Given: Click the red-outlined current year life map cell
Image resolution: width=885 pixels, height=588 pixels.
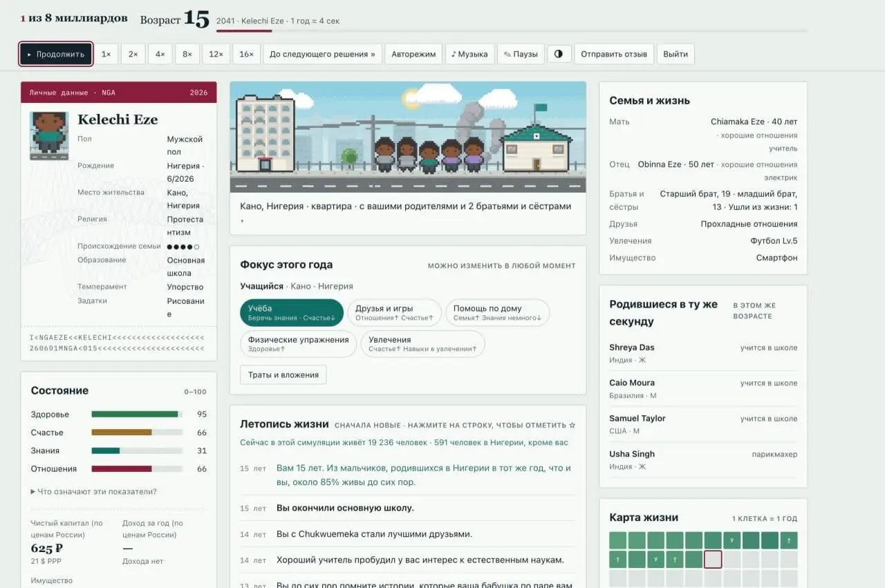Looking at the screenshot, I should [713, 559].
